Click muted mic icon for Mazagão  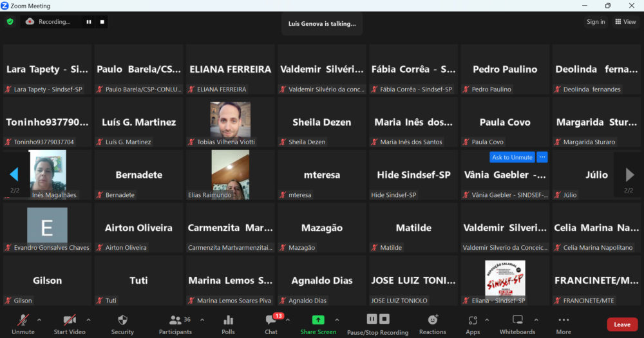(x=283, y=248)
